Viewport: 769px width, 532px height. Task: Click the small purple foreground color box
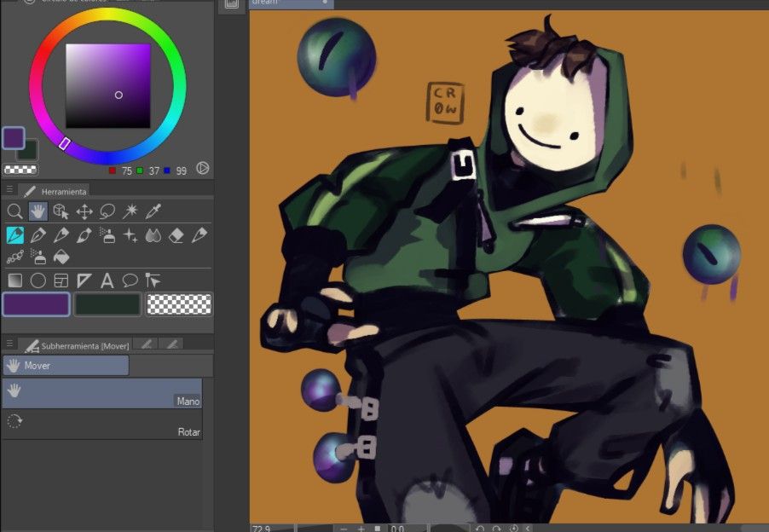(14, 138)
